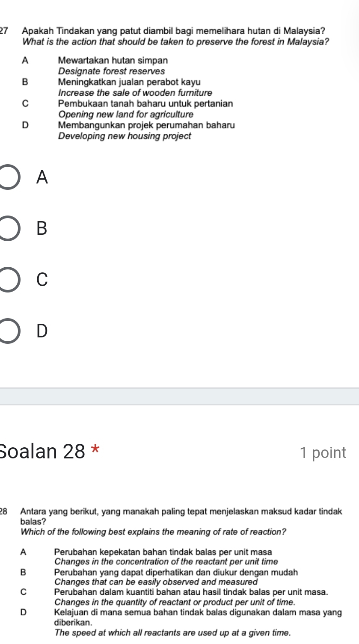Image resolution: width=359 pixels, height=644 pixels.
Task: Click the grey divider band between questions
Action: coord(180,396)
